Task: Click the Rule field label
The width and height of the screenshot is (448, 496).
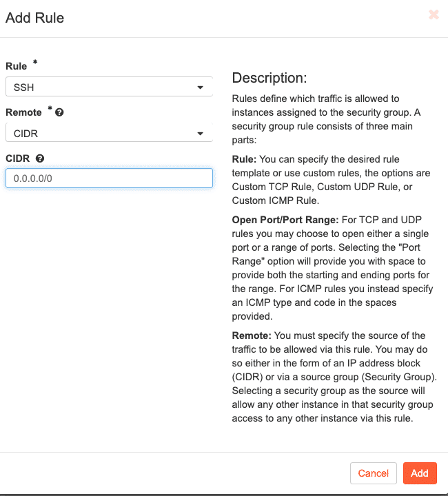Action: [x=17, y=66]
